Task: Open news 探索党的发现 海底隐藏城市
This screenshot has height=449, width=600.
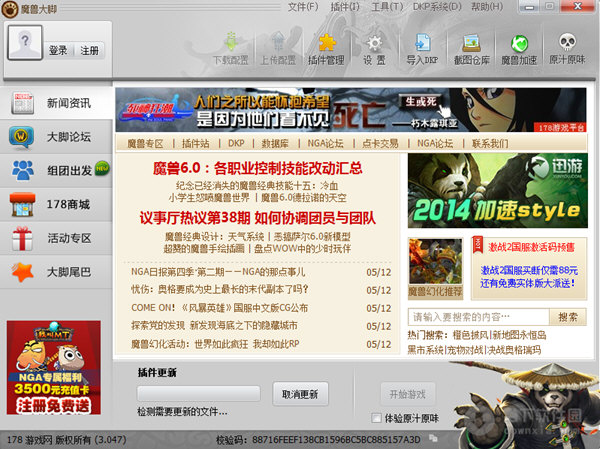Action: click(214, 326)
